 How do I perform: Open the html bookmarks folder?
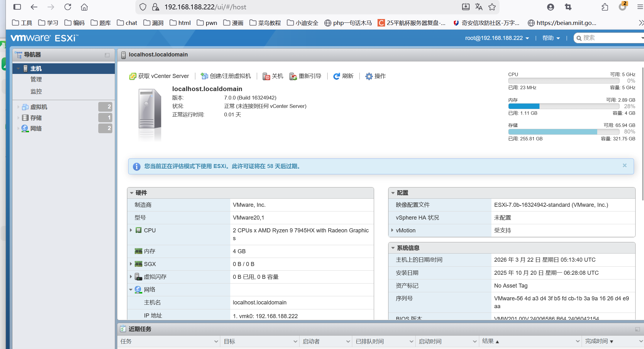(x=180, y=23)
